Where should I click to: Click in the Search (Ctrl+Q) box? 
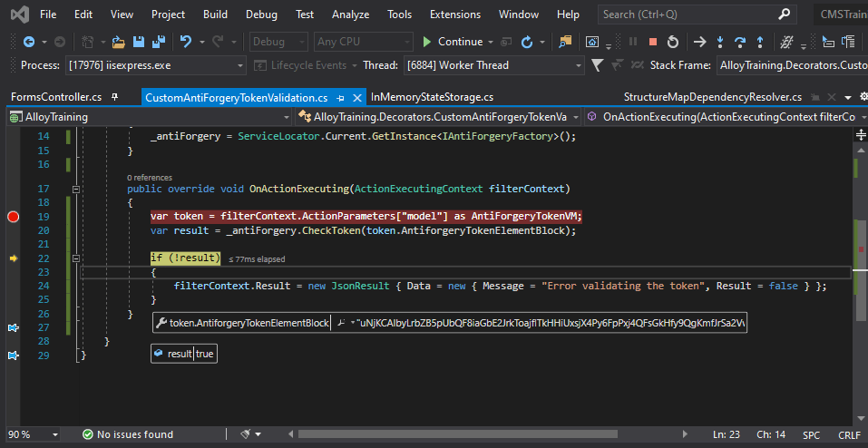[695, 15]
